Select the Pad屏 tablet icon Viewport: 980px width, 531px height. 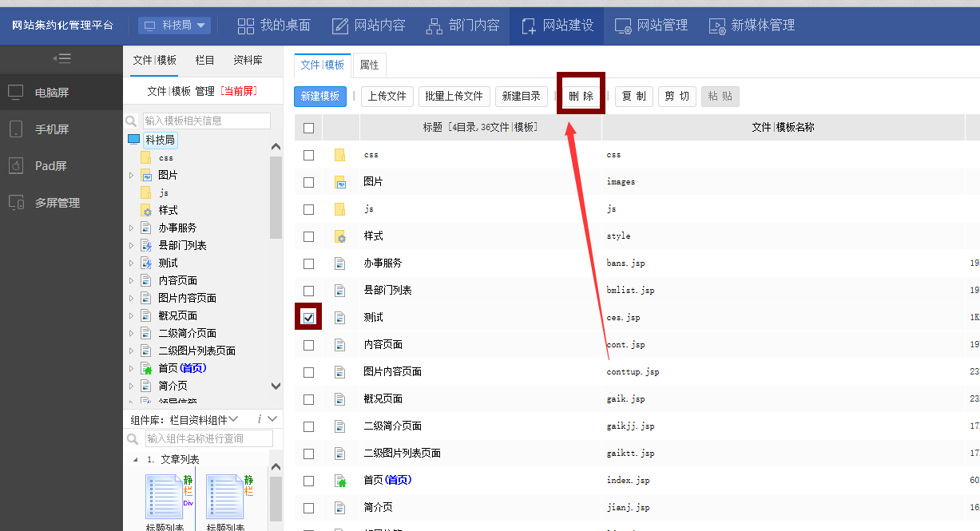(16, 165)
